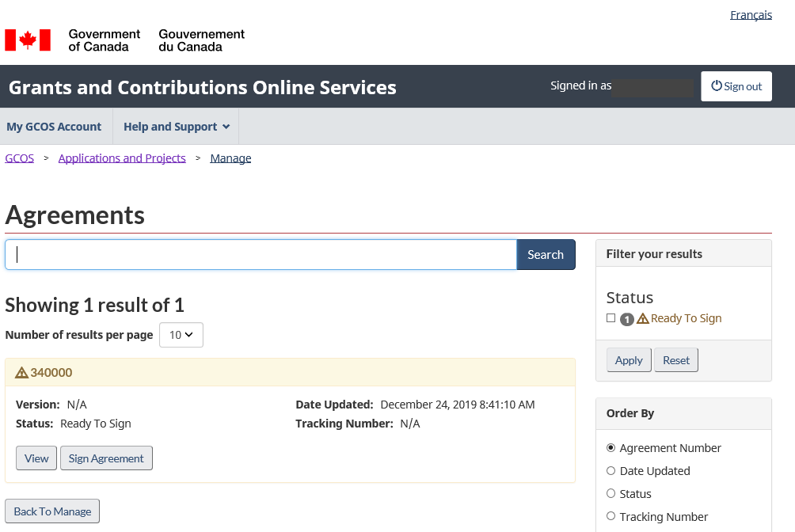Viewport: 795px width, 532px height.
Task: Click the Canada flag logo
Action: tap(28, 40)
